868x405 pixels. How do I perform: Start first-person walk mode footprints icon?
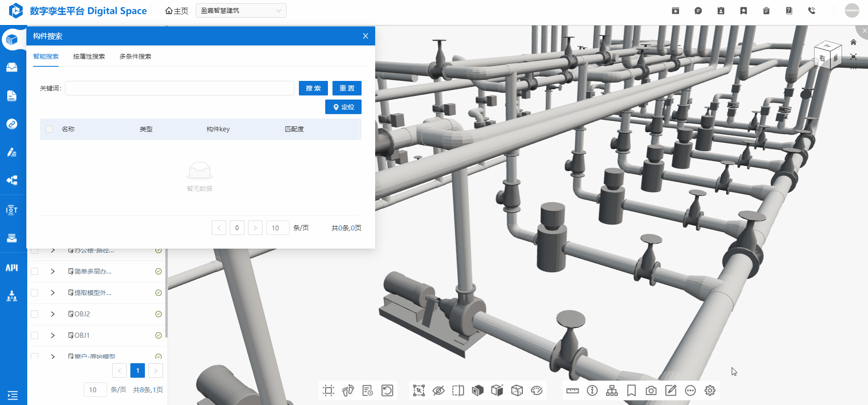348,390
